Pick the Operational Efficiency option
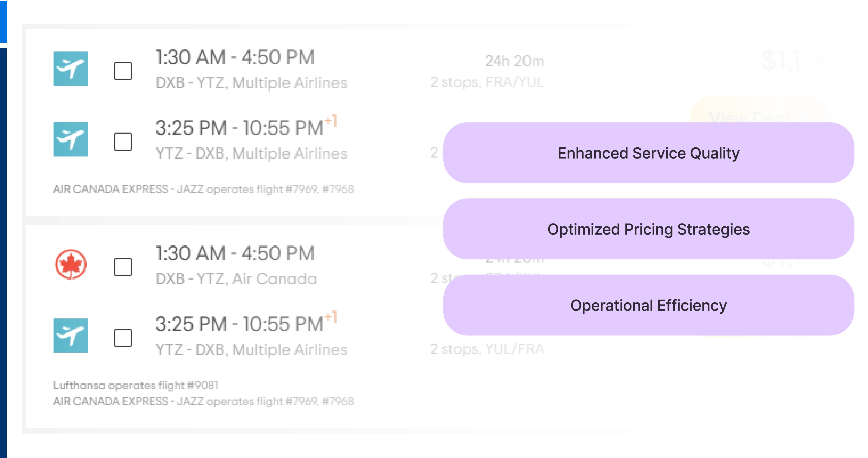The image size is (868, 458). pyautogui.click(x=648, y=305)
